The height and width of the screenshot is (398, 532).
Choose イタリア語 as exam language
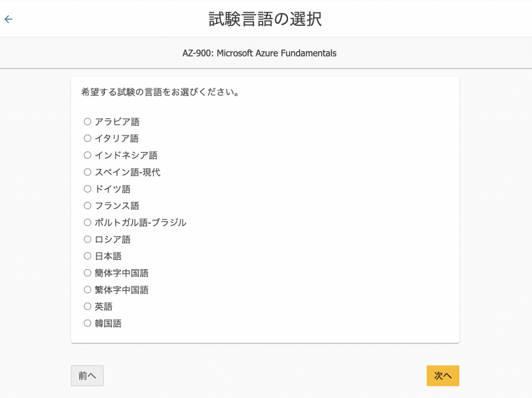pyautogui.click(x=87, y=138)
